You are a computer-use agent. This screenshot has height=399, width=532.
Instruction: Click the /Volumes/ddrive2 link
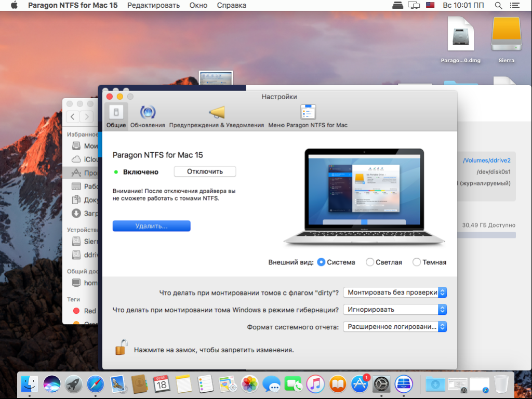486,161
